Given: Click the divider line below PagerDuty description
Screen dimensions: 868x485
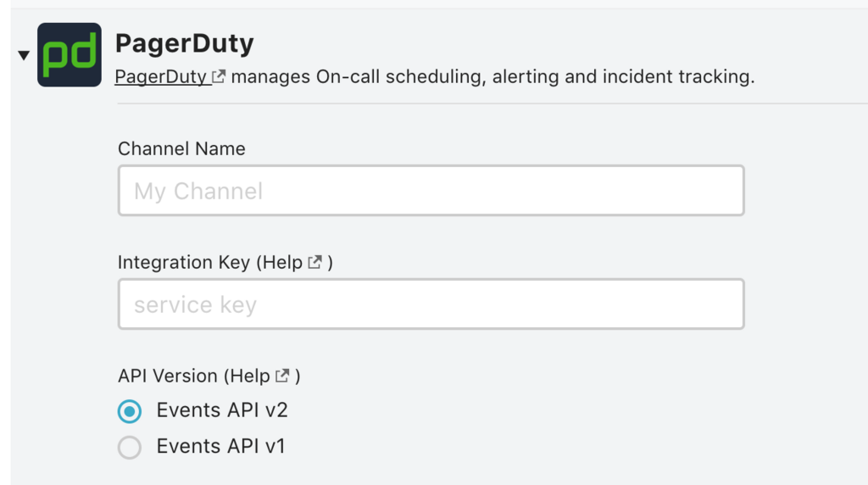Looking at the screenshot, I should pos(492,103).
